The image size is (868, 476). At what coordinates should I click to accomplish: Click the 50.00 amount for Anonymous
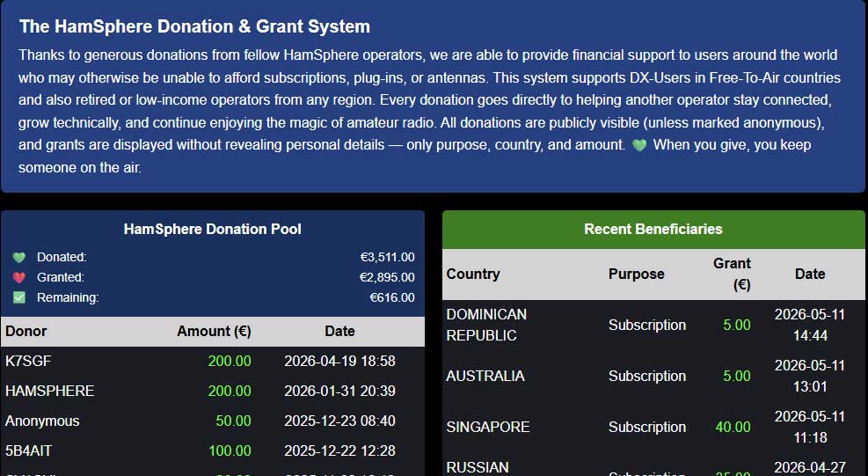point(233,421)
